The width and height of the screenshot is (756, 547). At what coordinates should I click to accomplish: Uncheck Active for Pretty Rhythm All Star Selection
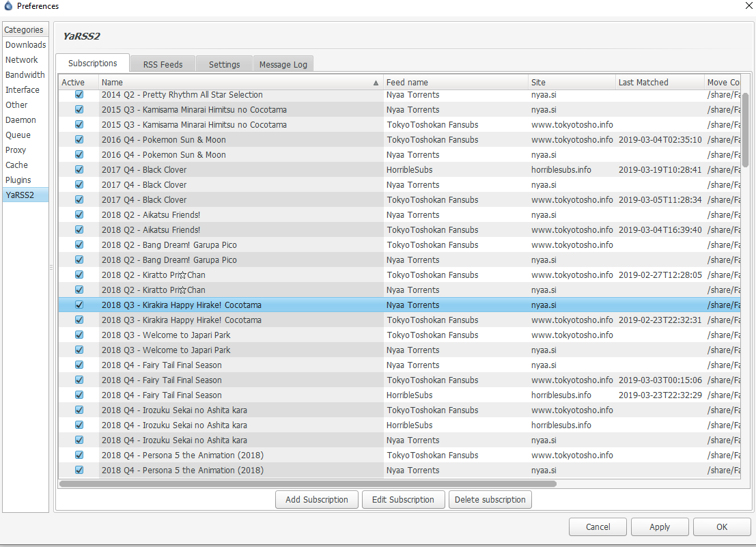pos(79,94)
